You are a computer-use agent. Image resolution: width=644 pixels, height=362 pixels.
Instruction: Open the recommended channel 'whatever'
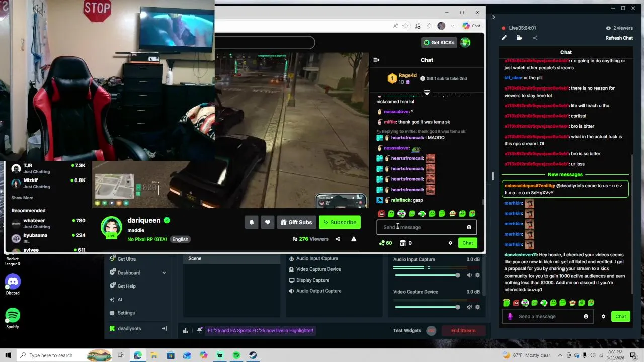(48, 224)
